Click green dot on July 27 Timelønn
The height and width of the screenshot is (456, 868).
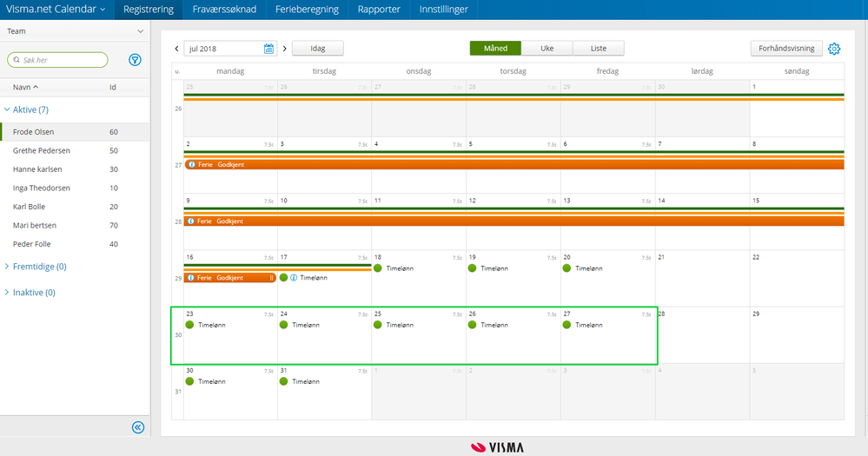click(x=567, y=325)
